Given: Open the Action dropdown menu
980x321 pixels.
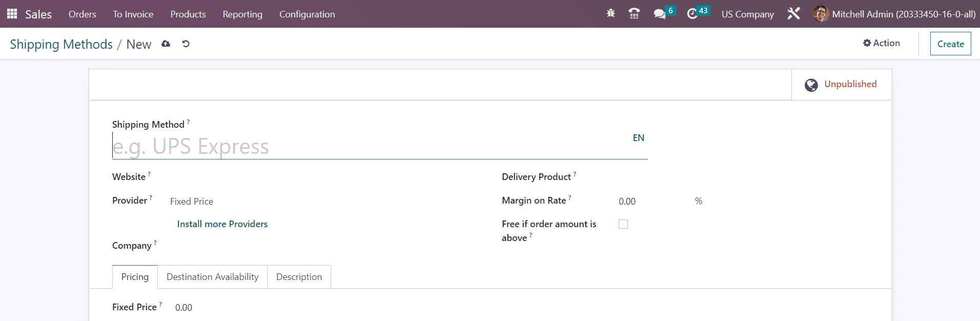Looking at the screenshot, I should click(881, 43).
